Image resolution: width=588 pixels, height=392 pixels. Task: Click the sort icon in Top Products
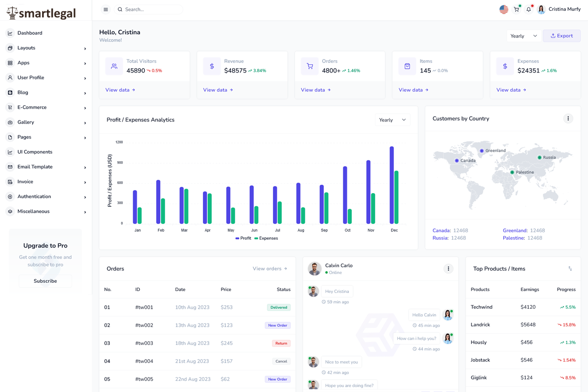click(570, 269)
